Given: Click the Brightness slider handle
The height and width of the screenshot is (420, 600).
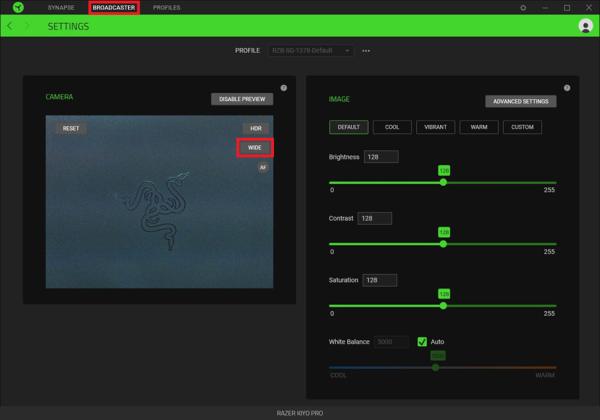Looking at the screenshot, I should tap(443, 182).
